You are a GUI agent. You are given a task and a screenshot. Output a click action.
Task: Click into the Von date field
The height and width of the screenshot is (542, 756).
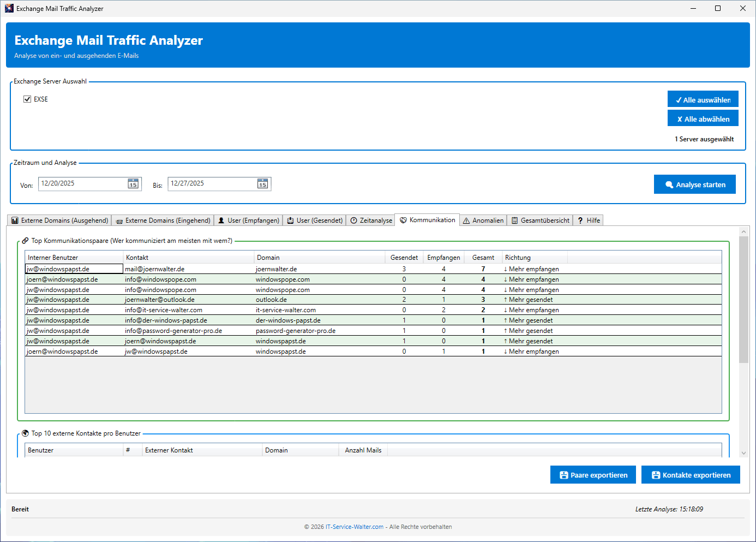pyautogui.click(x=82, y=184)
